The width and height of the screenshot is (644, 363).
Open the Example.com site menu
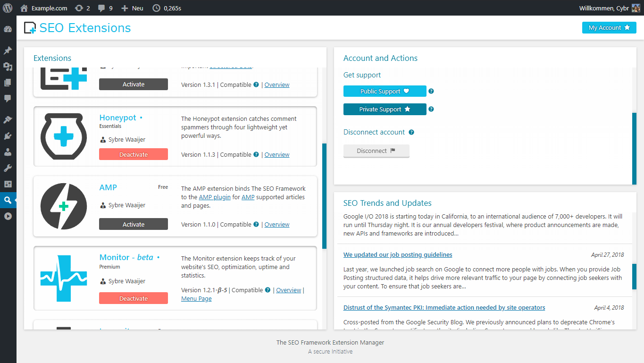(x=44, y=8)
